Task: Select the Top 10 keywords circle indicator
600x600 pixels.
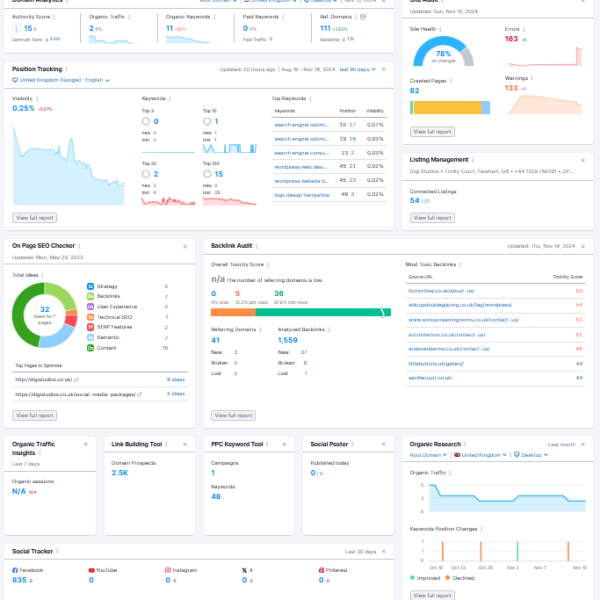Action: click(207, 121)
